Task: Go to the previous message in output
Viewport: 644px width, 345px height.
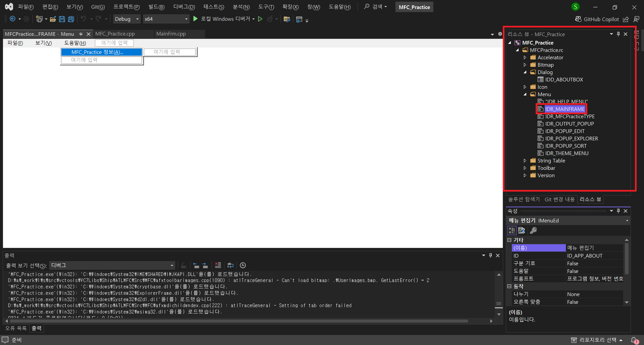Action: [x=196, y=265]
